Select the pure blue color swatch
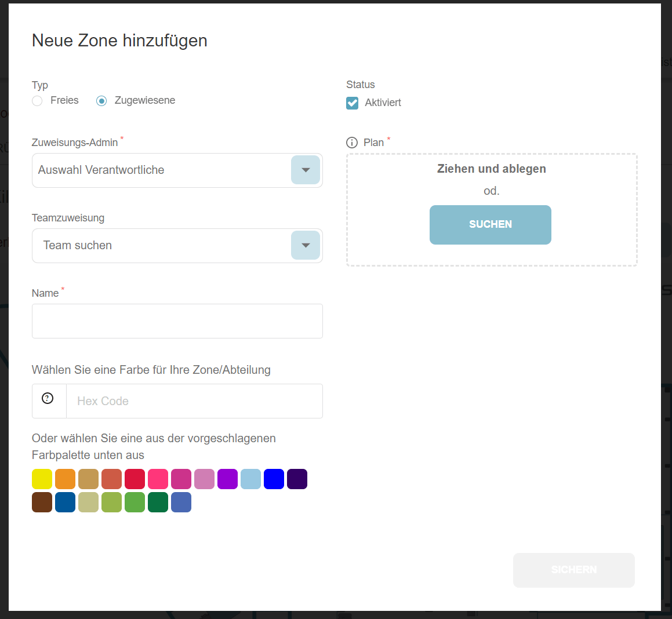 (274, 479)
